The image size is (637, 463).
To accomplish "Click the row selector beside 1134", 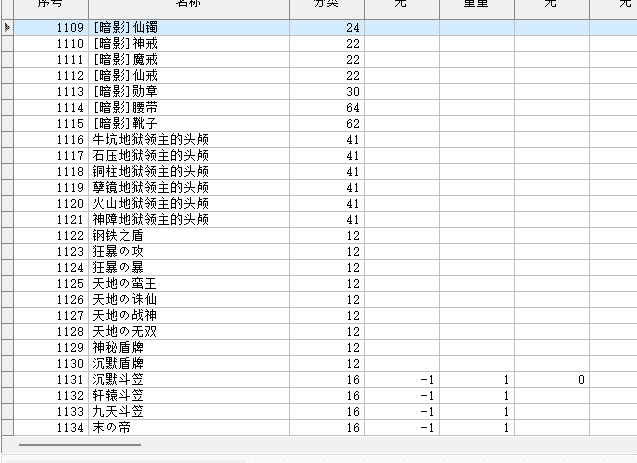I will (7, 428).
